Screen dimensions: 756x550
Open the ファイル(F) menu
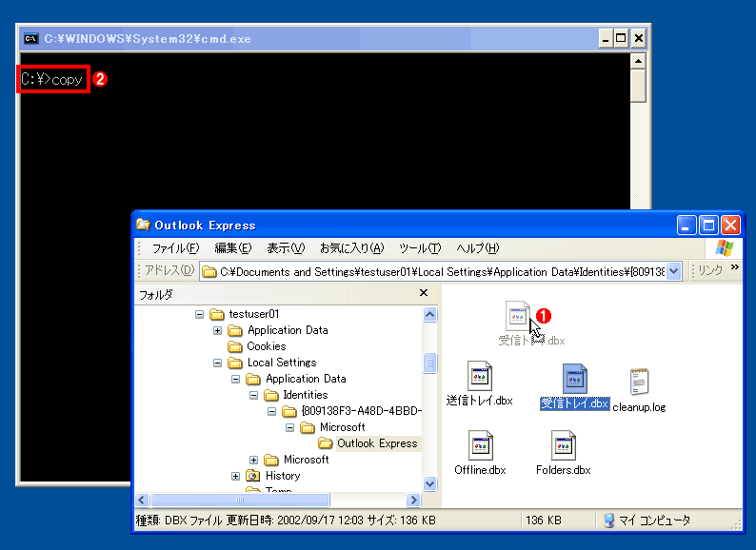tap(175, 248)
